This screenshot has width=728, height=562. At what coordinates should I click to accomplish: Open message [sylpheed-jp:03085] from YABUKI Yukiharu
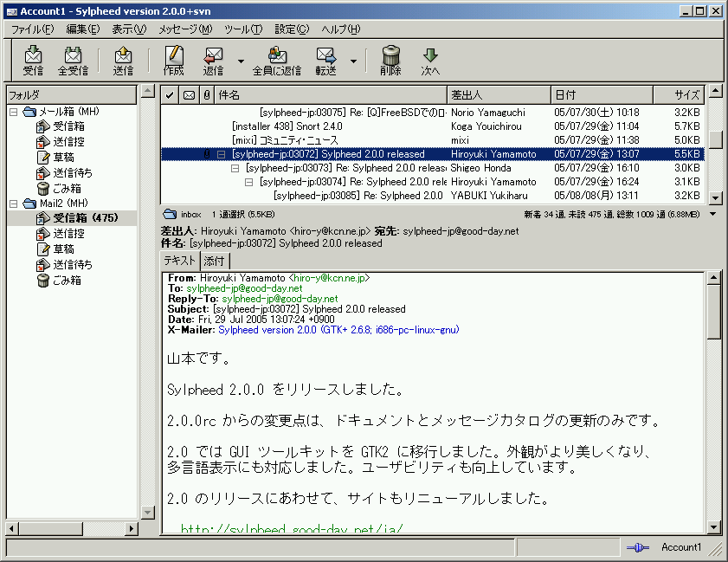(x=433, y=196)
